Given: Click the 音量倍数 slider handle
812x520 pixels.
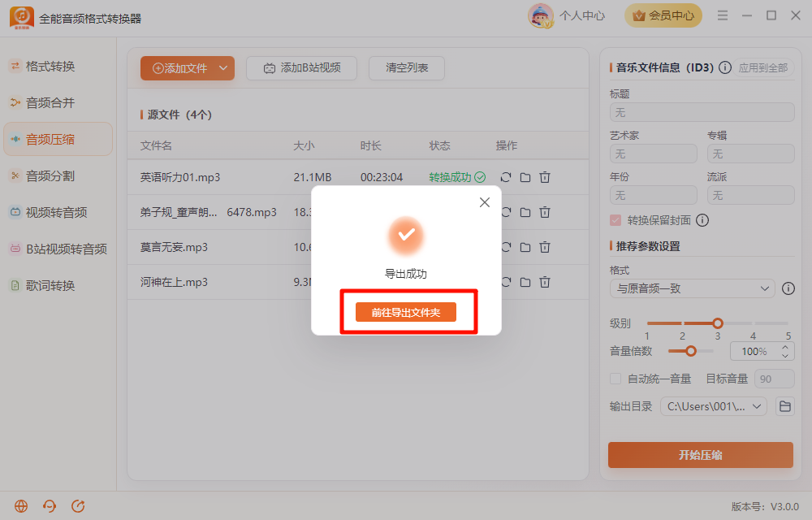Looking at the screenshot, I should pos(691,351).
